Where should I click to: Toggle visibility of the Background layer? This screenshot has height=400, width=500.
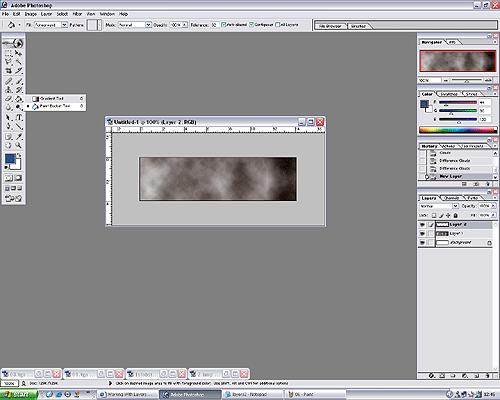tap(422, 243)
